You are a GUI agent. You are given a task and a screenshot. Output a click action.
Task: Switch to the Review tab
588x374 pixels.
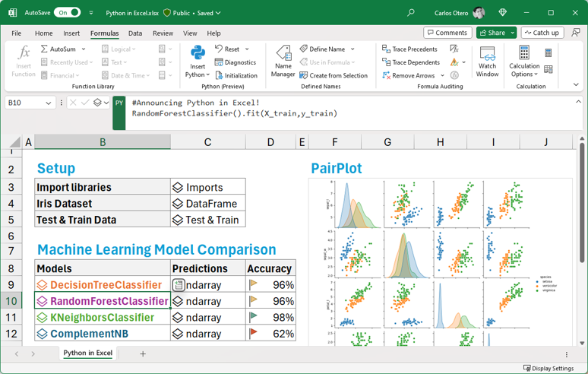click(x=163, y=33)
